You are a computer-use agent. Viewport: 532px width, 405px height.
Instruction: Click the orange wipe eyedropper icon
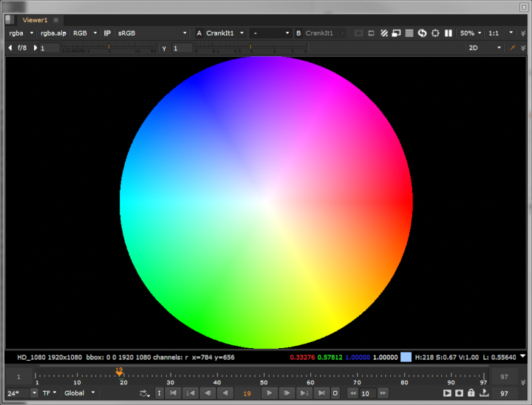[512, 48]
